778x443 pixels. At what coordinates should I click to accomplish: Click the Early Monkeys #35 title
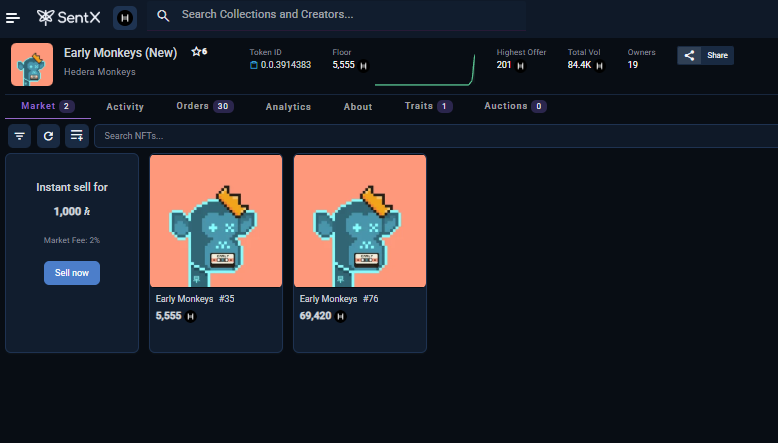point(195,299)
